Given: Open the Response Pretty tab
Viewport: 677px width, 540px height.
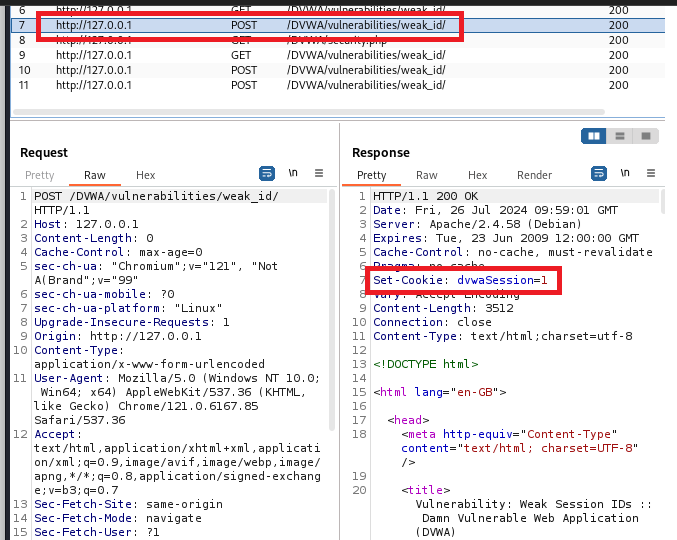Looking at the screenshot, I should [x=372, y=175].
